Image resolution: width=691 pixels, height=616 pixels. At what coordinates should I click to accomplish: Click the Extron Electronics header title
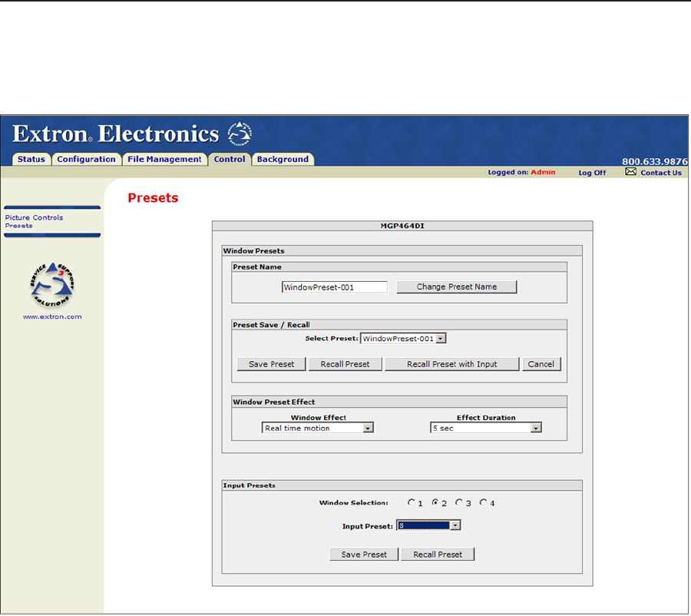115,134
